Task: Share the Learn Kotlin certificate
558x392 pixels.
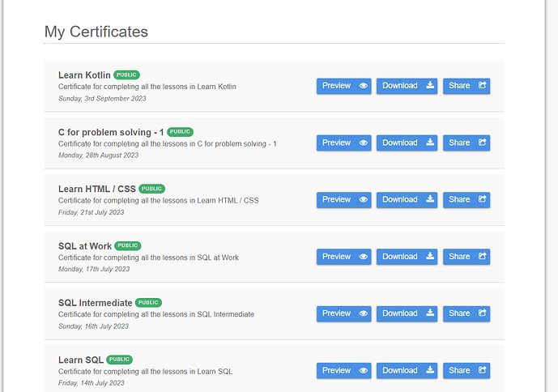Action: click(466, 86)
